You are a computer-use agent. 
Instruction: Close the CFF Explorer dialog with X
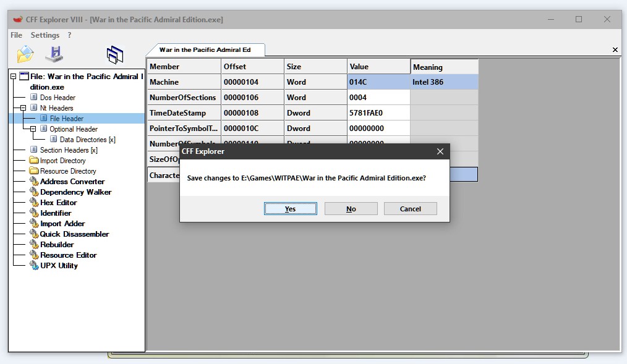(x=440, y=151)
